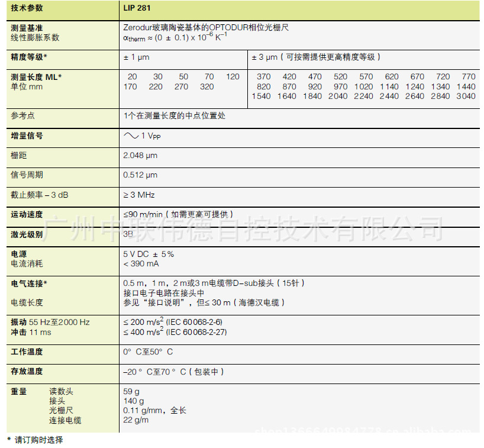Select the '连接电缆' weight sub-label
The height and width of the screenshot is (448, 484).
[65, 420]
